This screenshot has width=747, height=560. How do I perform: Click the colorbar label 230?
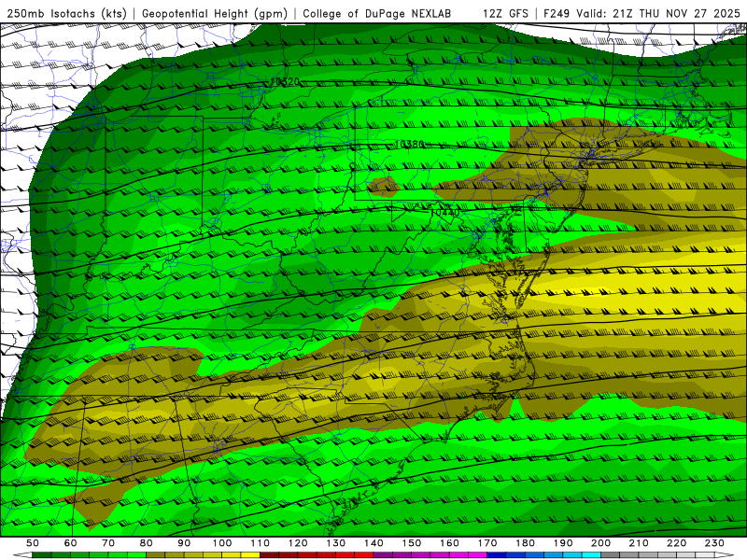click(714, 543)
